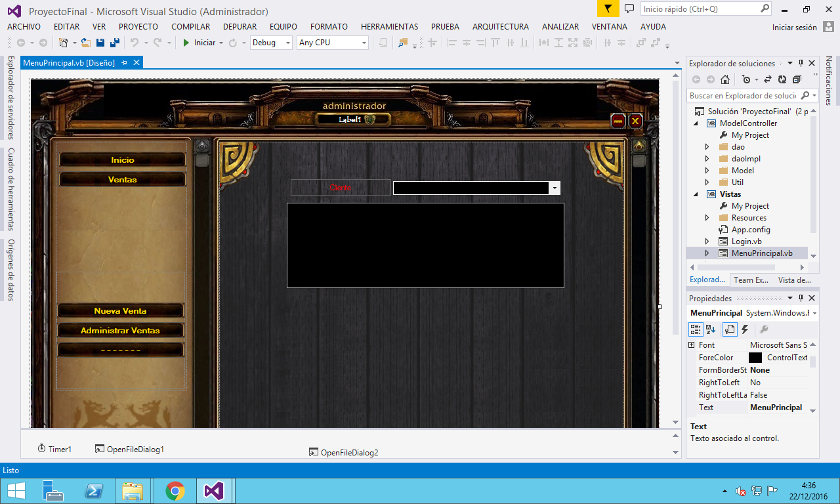Expand the Font property
This screenshot has width=840, height=504.
pyautogui.click(x=691, y=345)
